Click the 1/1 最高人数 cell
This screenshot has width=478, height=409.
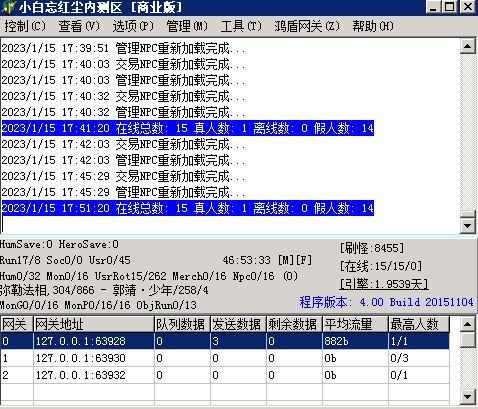[x=419, y=341]
